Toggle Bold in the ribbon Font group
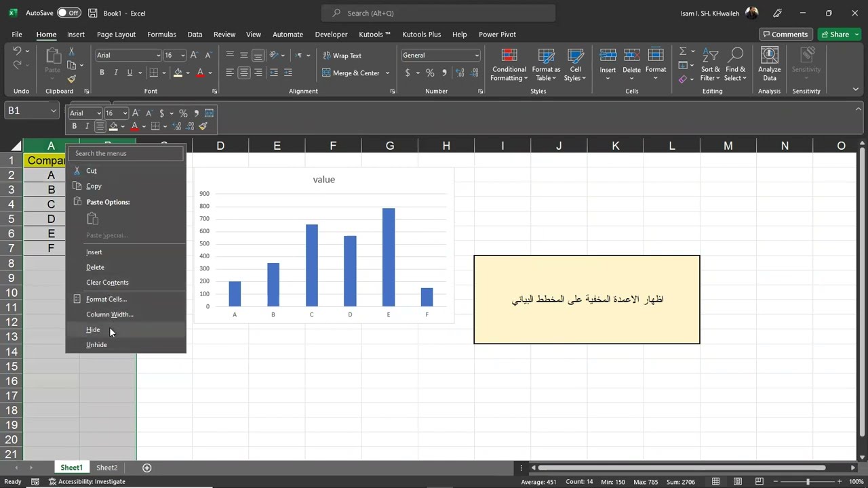This screenshot has height=488, width=868. coord(102,73)
